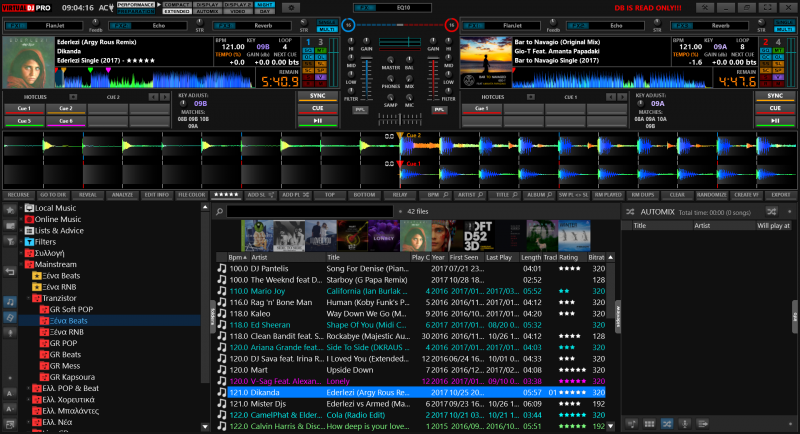
Task: Click the right deck LOW equalizer knob
Action: [448, 74]
